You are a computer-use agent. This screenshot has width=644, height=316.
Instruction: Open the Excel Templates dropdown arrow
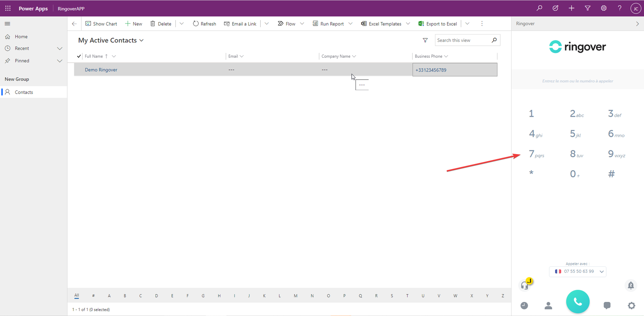tap(408, 24)
